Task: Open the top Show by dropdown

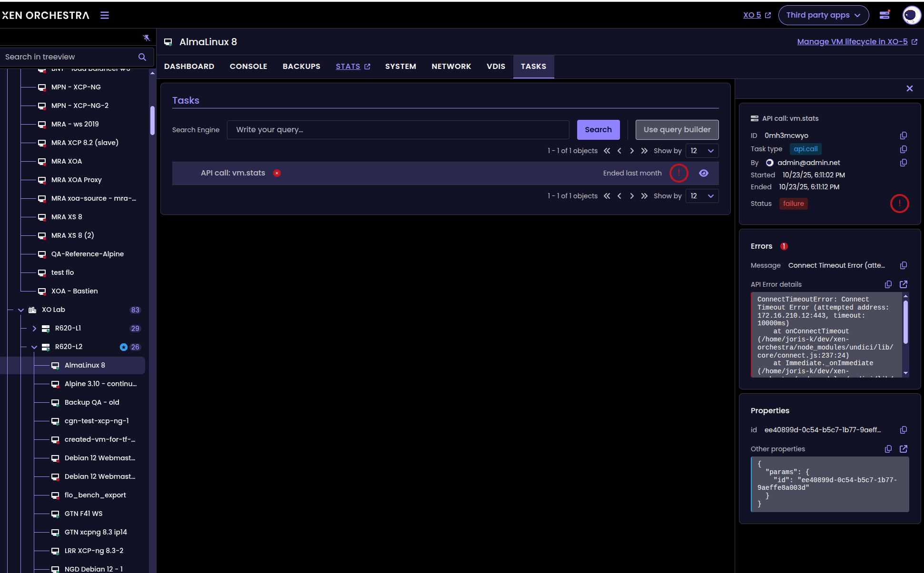Action: coord(702,151)
